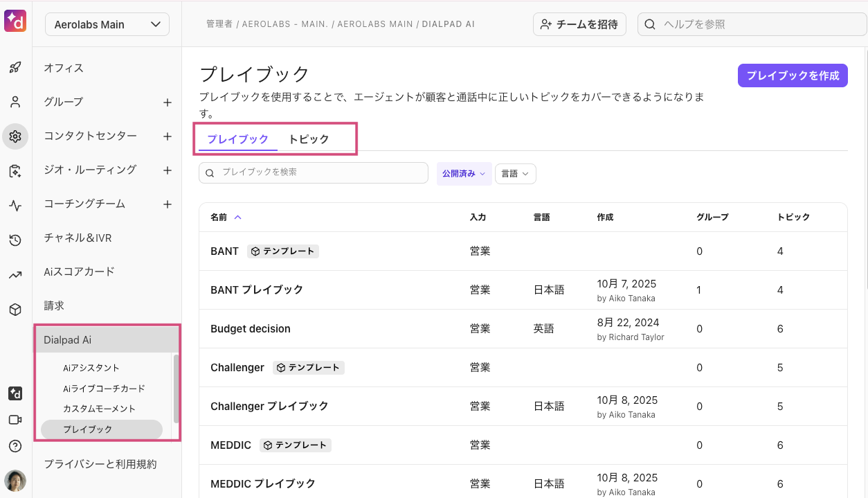Click the user avatar photo
The image size is (868, 498).
tap(15, 481)
